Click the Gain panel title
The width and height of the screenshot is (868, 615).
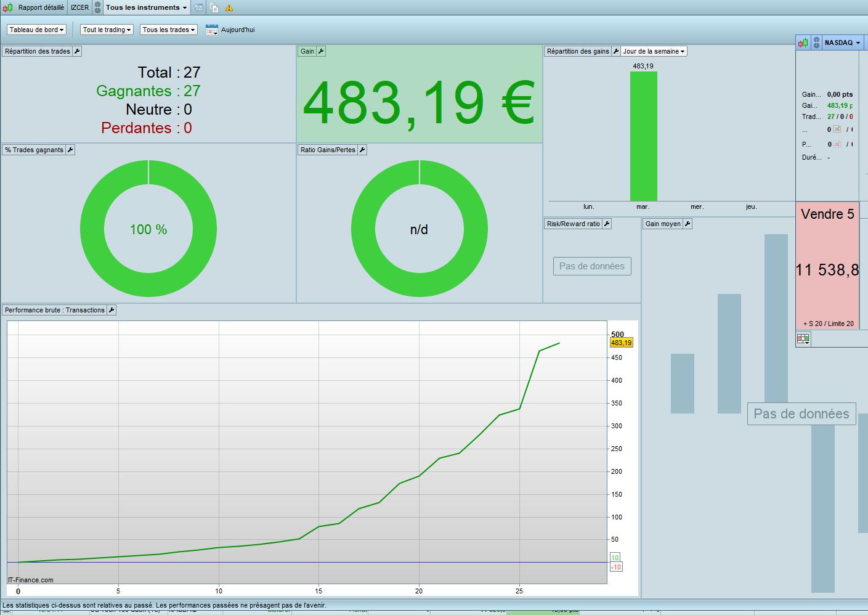(x=307, y=51)
